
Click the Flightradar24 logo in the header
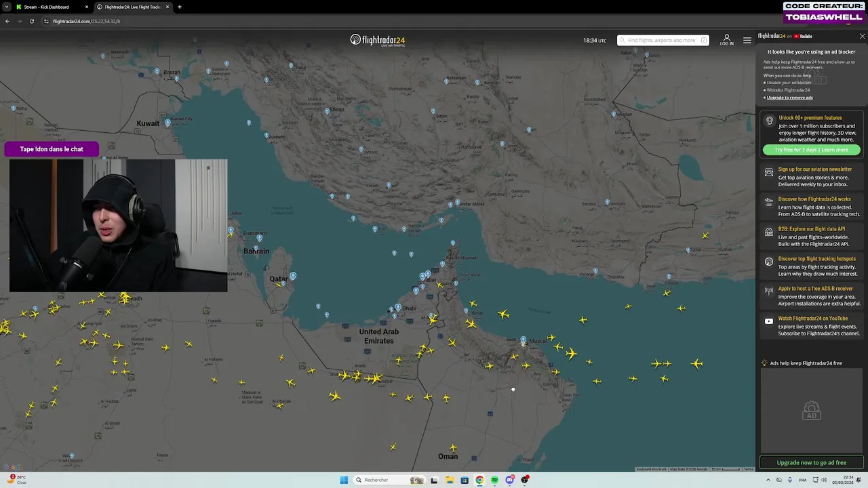click(377, 40)
